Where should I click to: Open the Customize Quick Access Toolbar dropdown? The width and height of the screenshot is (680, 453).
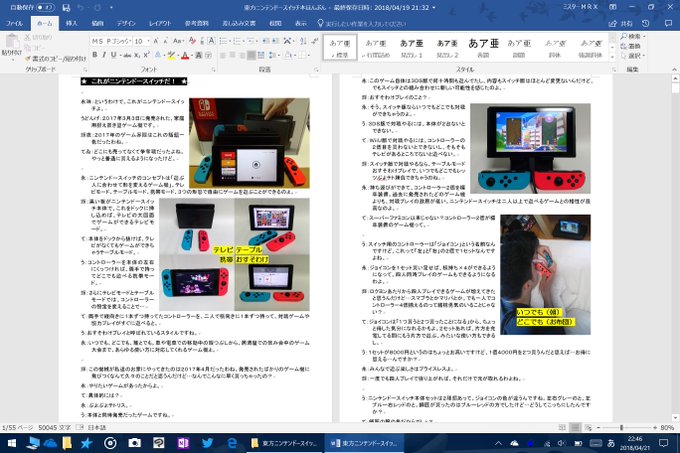point(111,7)
